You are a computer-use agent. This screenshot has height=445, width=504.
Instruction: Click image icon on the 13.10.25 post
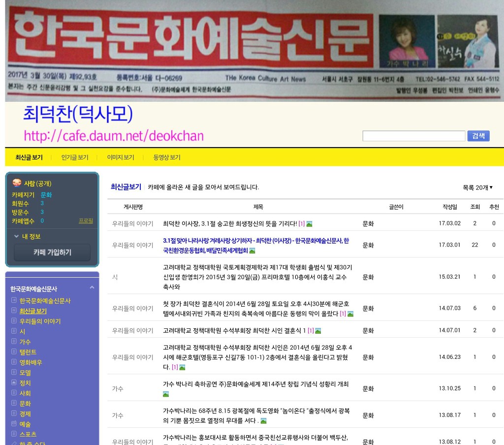[166, 394]
